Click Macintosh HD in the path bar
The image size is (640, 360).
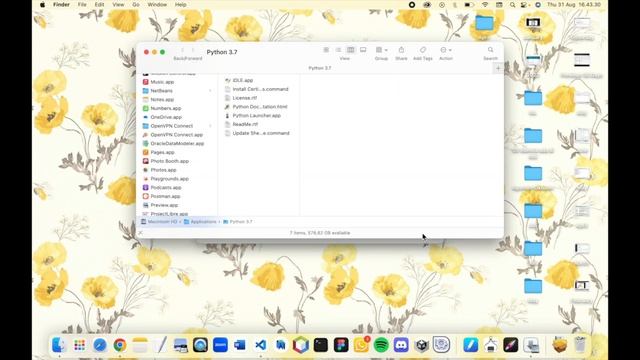tap(159, 222)
